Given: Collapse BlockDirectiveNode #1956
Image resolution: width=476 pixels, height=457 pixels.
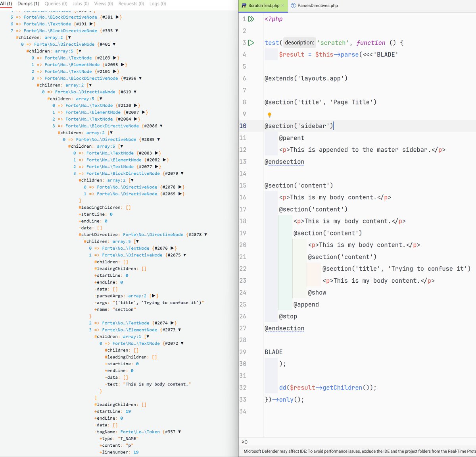Looking at the screenshot, I should point(140,78).
